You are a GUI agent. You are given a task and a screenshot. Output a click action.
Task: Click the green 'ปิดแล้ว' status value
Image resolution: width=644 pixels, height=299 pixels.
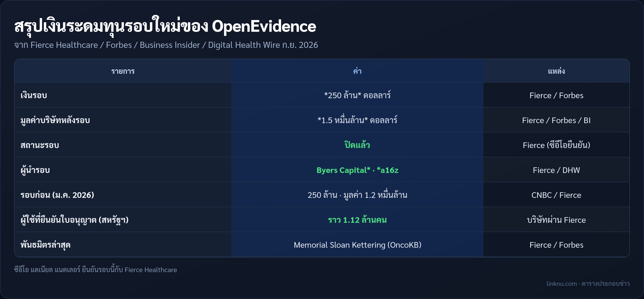click(x=357, y=145)
